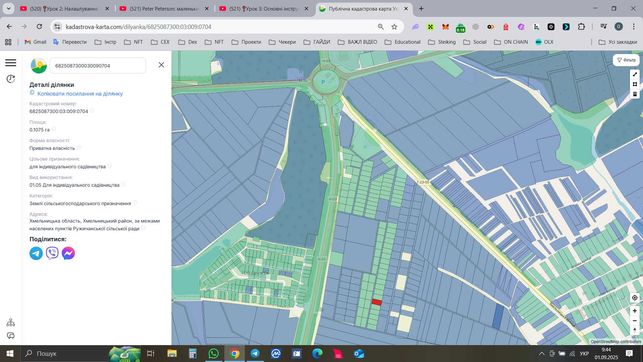Screen dimensions: 643x362
Task: Select the red highlighted parcel
Action: click(x=377, y=302)
